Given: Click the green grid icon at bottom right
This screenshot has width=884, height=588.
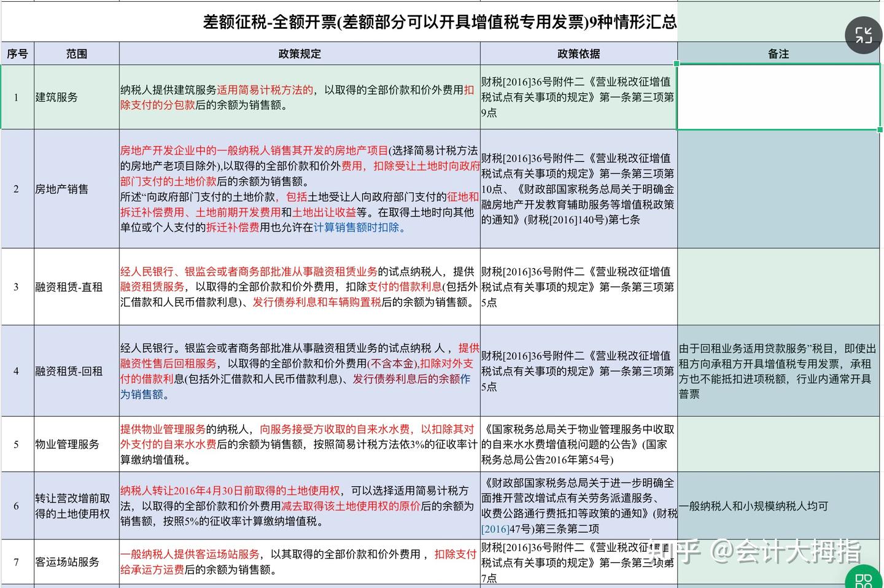Looking at the screenshot, I should tap(864, 578).
